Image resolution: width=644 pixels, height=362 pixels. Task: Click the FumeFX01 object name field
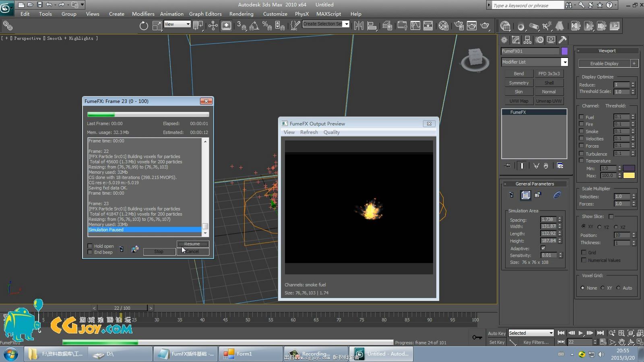pyautogui.click(x=530, y=51)
